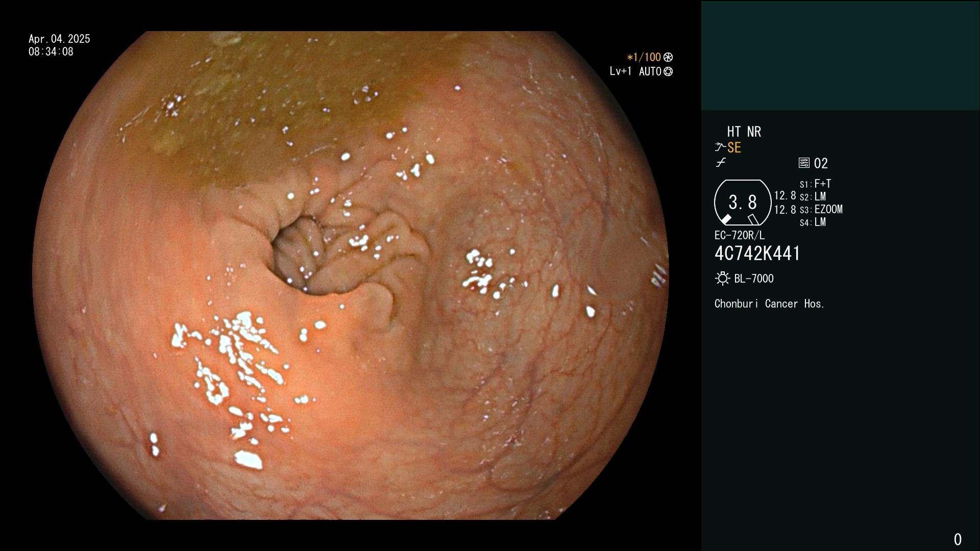Click the S3: EZOOM switch assignment
The width and height of the screenshot is (980, 551).
(821, 209)
